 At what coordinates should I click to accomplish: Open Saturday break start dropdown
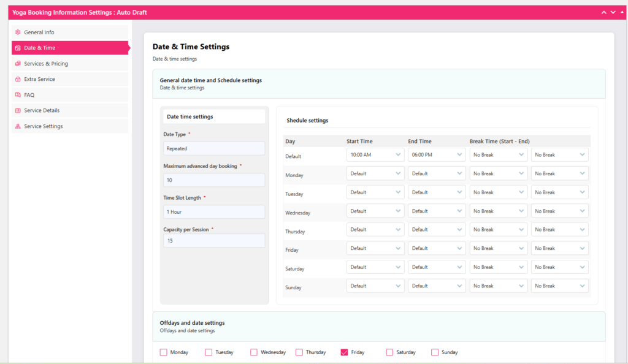point(498,267)
